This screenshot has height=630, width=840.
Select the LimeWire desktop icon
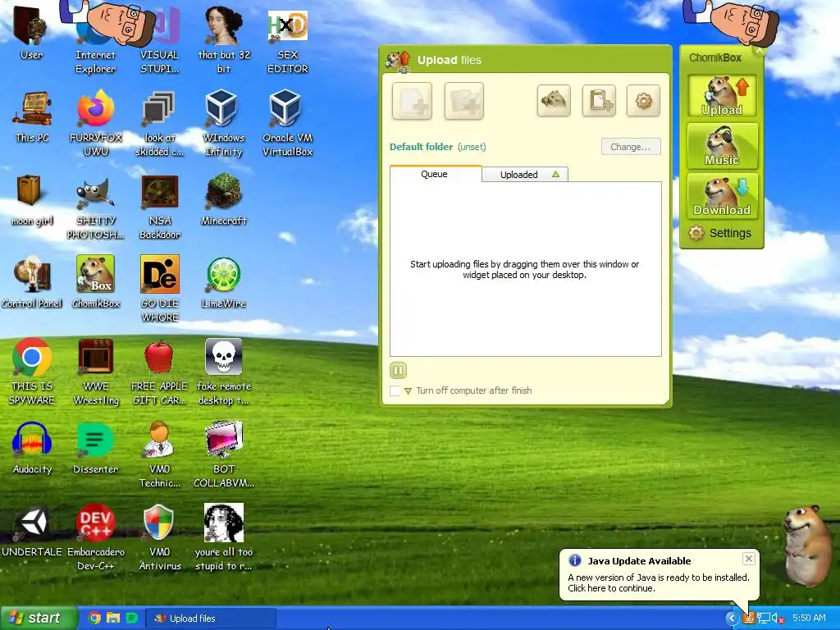tap(224, 282)
